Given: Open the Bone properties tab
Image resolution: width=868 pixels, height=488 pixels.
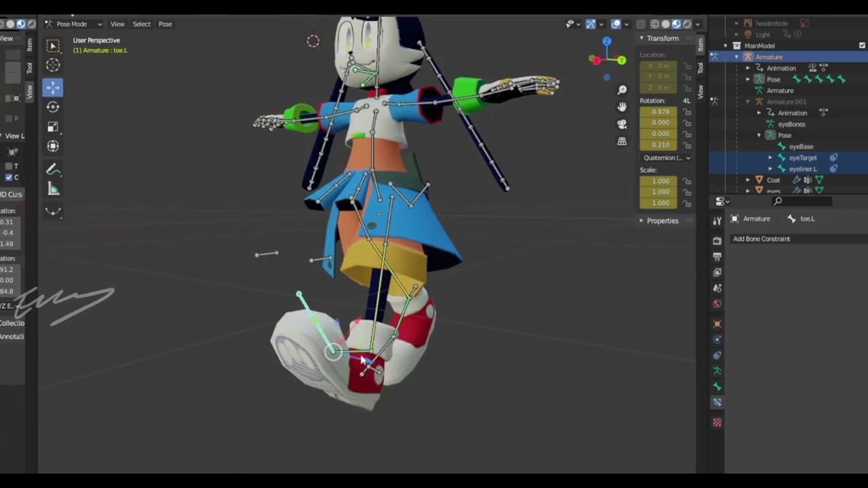Looking at the screenshot, I should pos(717,386).
